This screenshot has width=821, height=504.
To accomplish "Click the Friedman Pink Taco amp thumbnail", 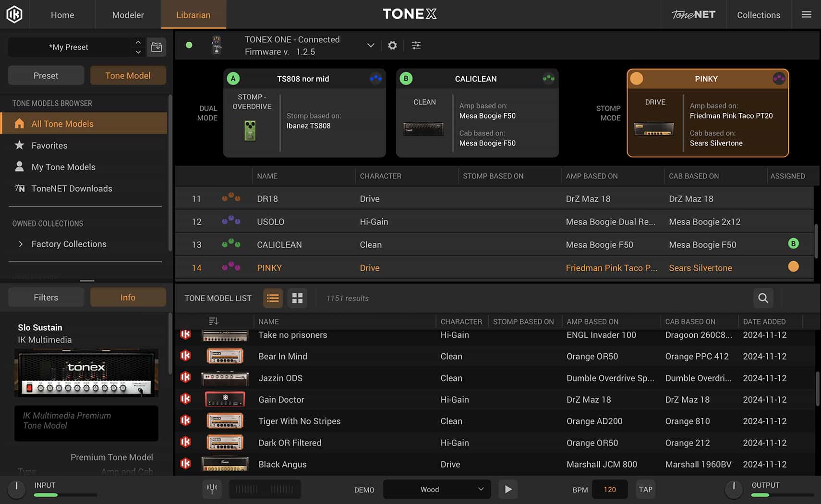I will (x=654, y=129).
